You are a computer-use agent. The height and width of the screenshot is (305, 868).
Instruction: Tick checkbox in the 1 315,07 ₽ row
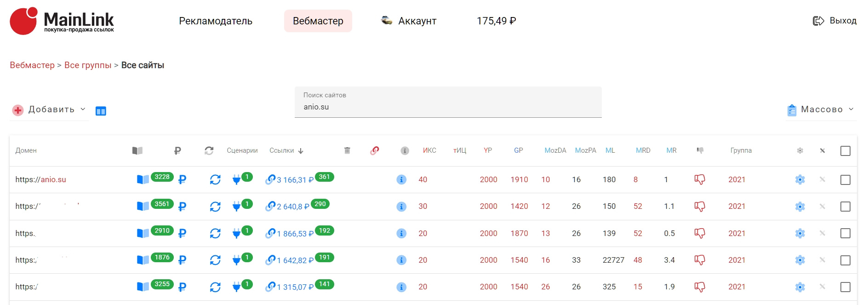[x=845, y=287]
